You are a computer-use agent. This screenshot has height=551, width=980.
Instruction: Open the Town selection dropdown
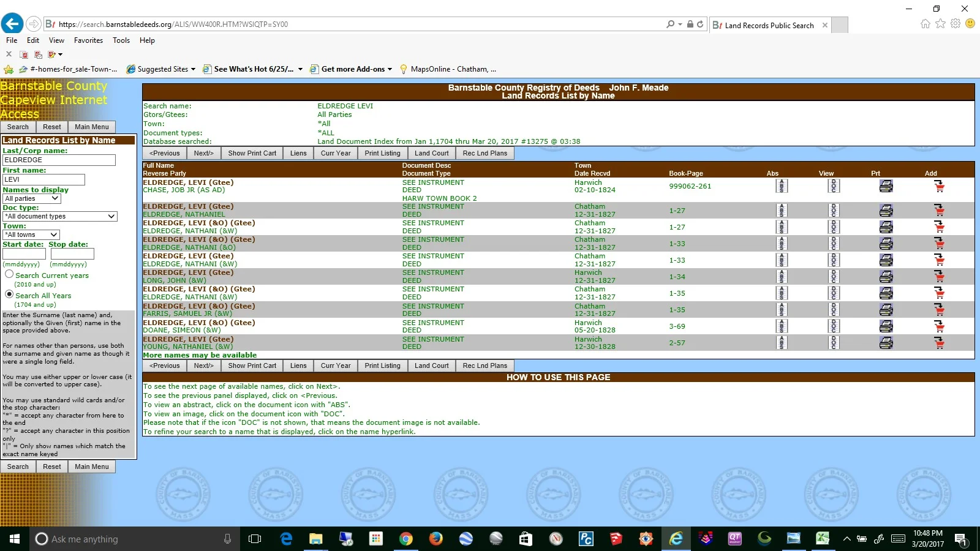click(31, 234)
